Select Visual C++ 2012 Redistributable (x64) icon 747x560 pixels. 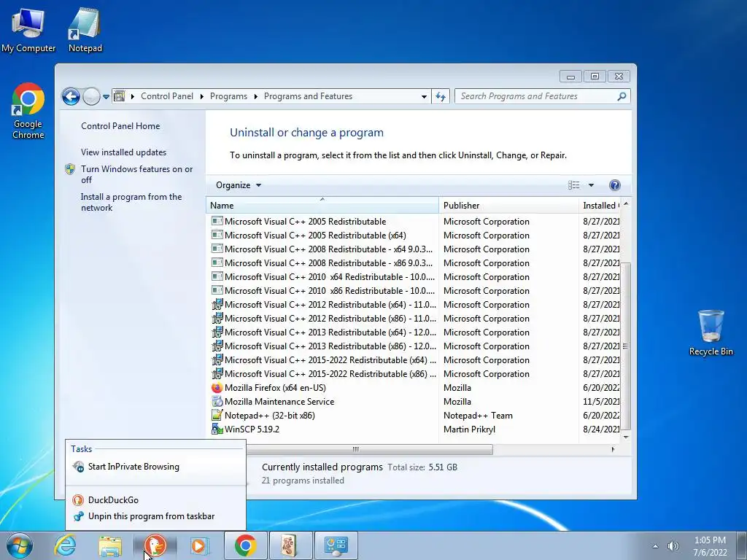(x=217, y=304)
